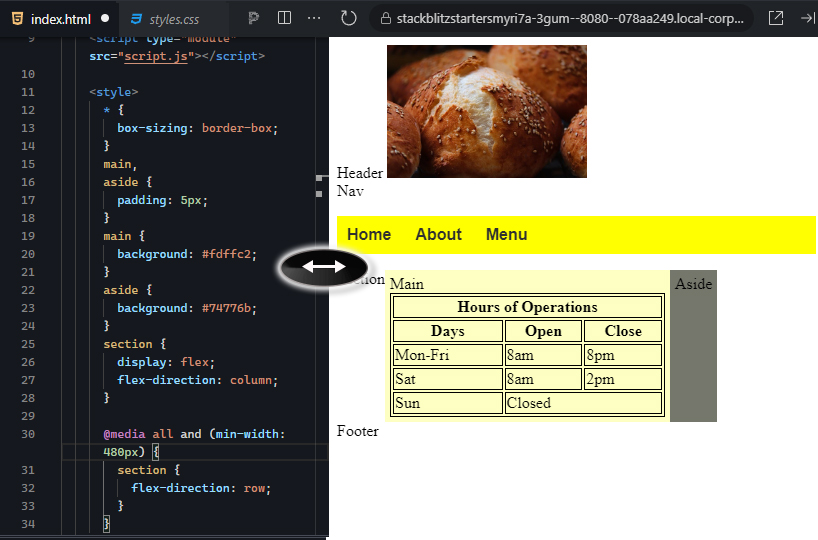The image size is (818, 540).
Task: Split the editor with the split icon
Action: 284,18
